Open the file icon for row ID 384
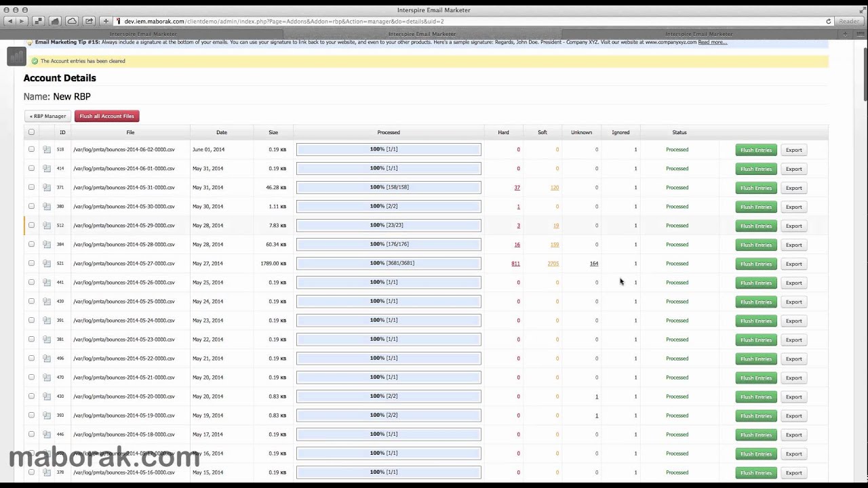This screenshot has width=868, height=488. click(47, 245)
